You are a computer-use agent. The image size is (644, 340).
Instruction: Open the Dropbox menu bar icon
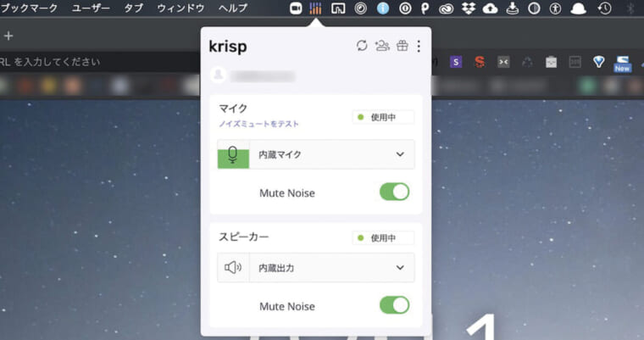click(x=469, y=8)
